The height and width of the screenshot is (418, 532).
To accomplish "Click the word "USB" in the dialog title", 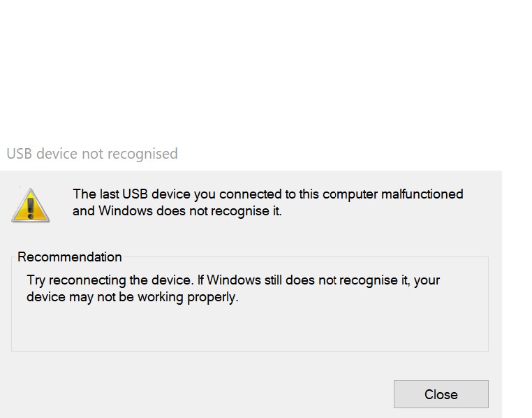I will [x=20, y=154].
